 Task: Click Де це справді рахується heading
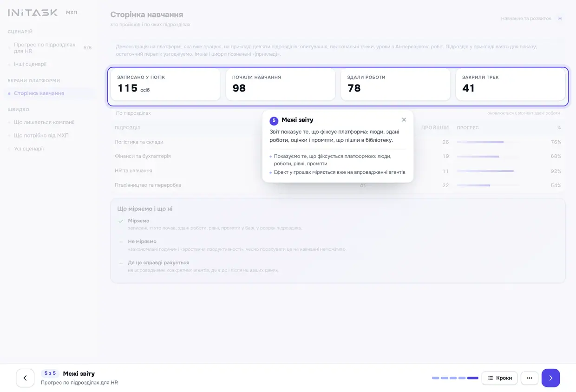pyautogui.click(x=158, y=262)
